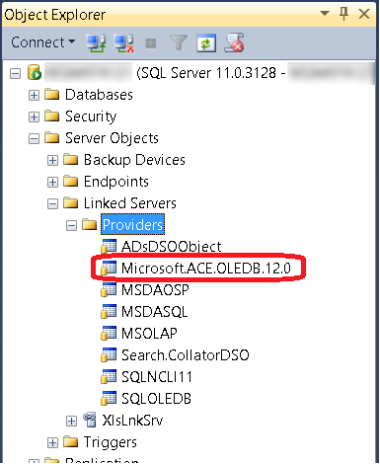Close the Object Explorer panel
The height and width of the screenshot is (464, 380).
pos(364,14)
